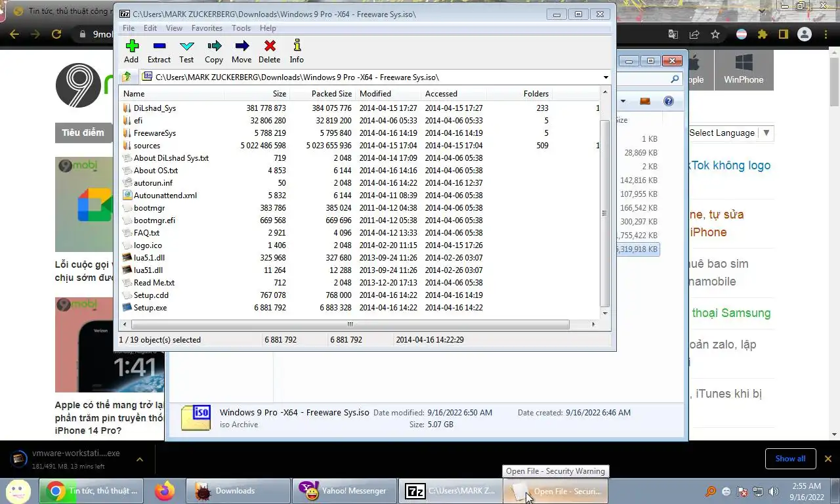The height and width of the screenshot is (504, 840).
Task: Sort by the Packed Size column header
Action: [322, 94]
